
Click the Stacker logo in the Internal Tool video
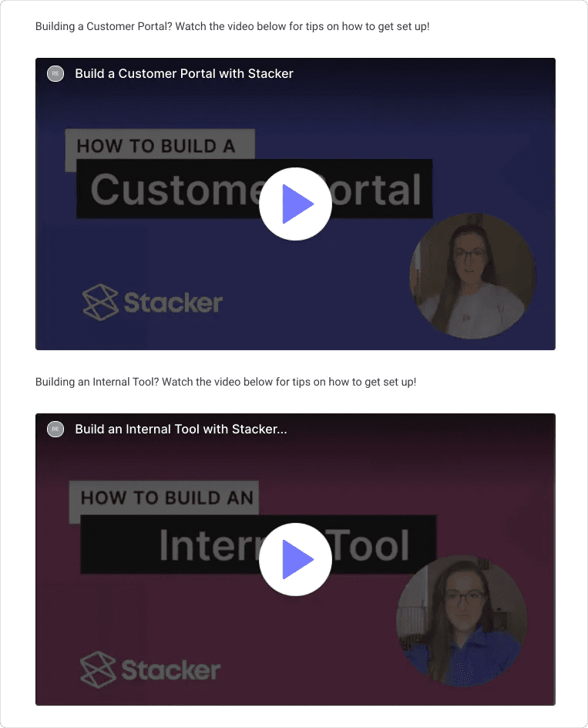tap(150, 669)
